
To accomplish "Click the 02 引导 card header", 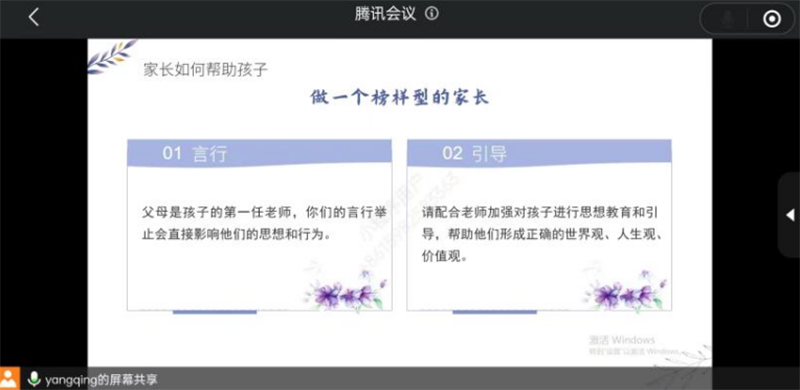I will coord(539,153).
